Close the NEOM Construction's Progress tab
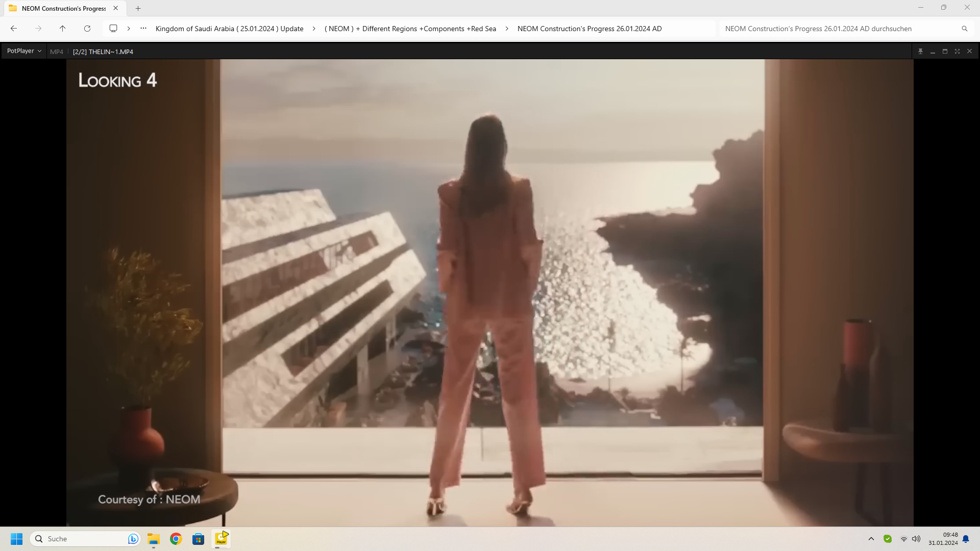Viewport: 980px width, 551px height. [x=116, y=8]
